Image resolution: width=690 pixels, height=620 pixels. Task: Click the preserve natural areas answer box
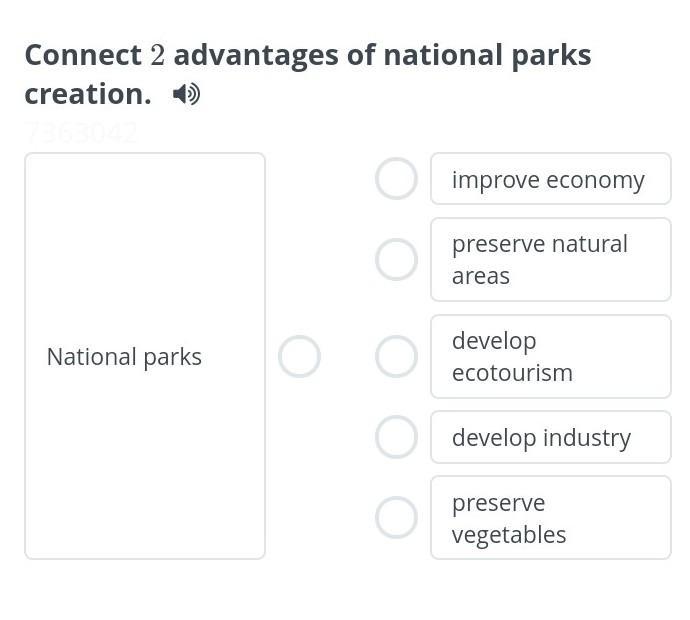[x=550, y=259]
